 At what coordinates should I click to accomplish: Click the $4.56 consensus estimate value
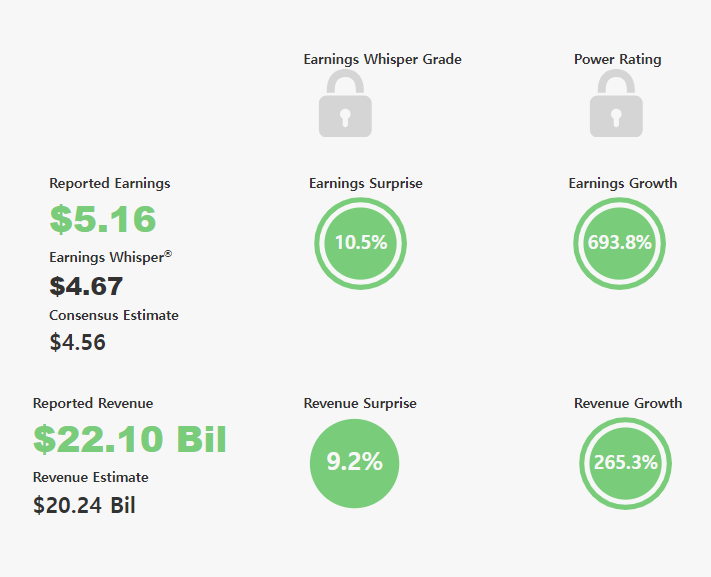click(x=78, y=342)
